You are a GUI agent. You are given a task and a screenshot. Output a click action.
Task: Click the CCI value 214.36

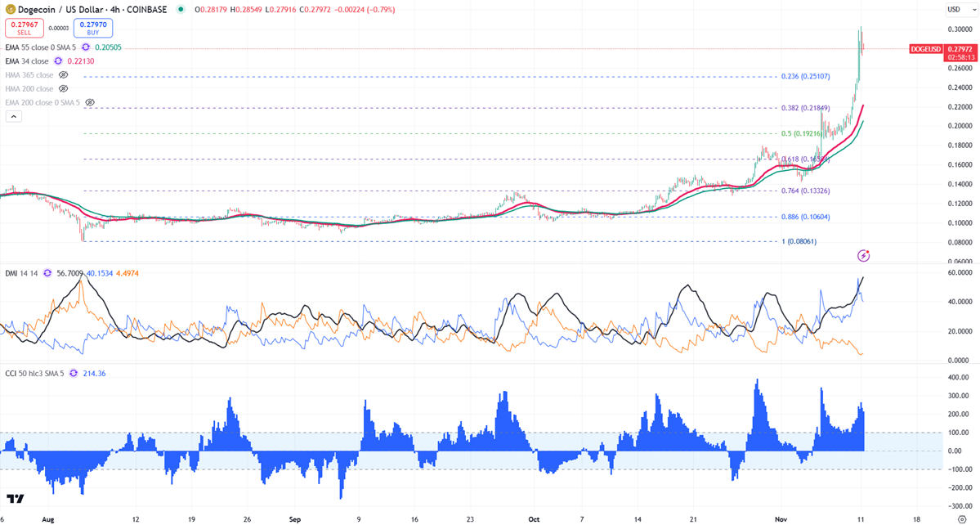click(x=94, y=373)
